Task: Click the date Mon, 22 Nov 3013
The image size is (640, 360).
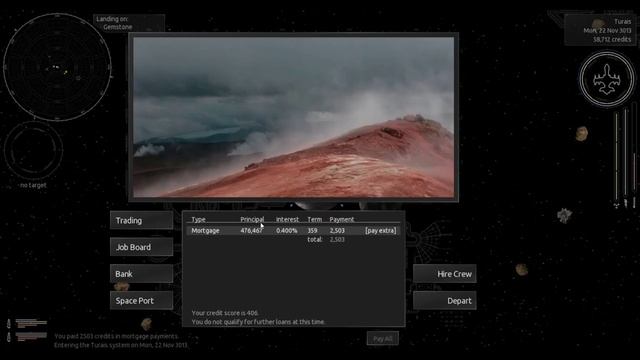Action: coord(607,31)
